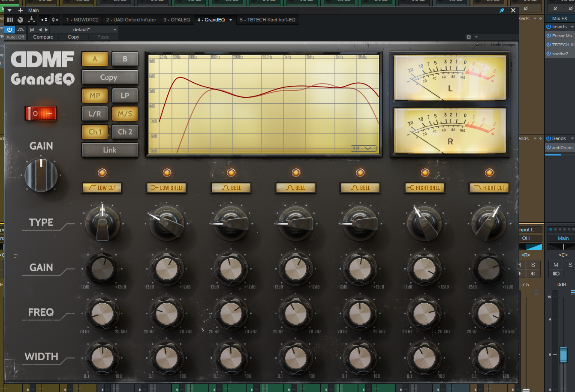Bypass the plugin with the blue power button

[x=9, y=30]
